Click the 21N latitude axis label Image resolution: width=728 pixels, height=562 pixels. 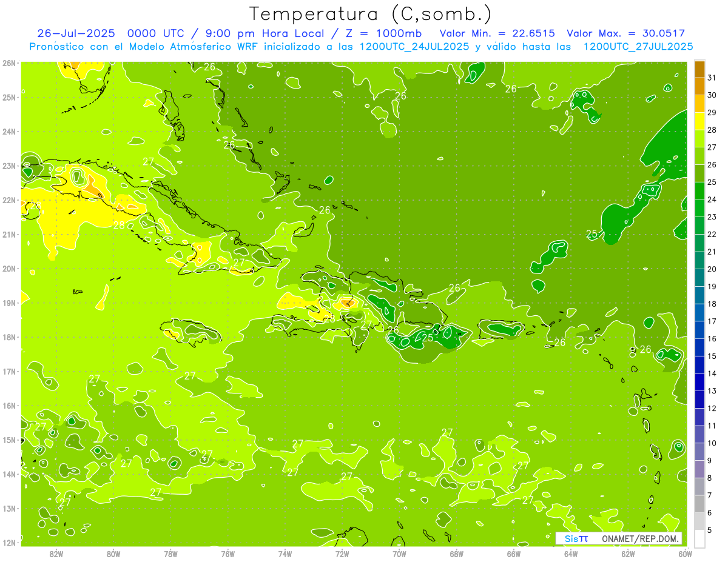(9, 234)
